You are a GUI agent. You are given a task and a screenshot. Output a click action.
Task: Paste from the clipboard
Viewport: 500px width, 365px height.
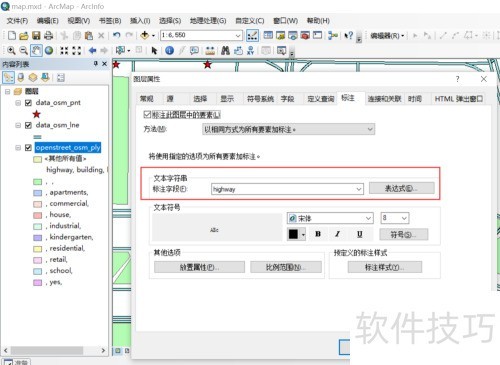coord(89,35)
